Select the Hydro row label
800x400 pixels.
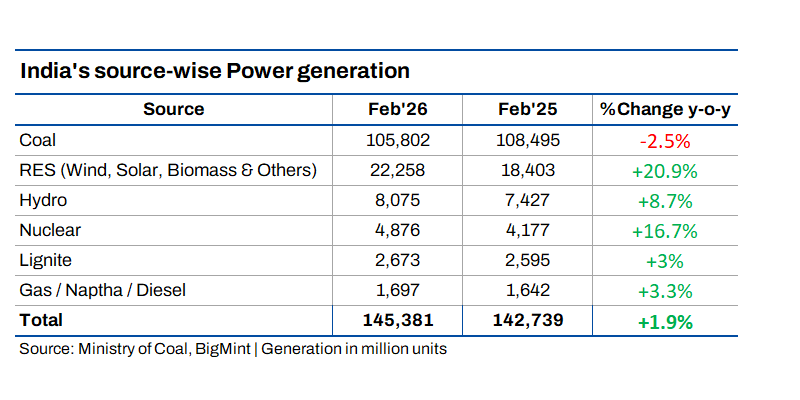coord(43,200)
